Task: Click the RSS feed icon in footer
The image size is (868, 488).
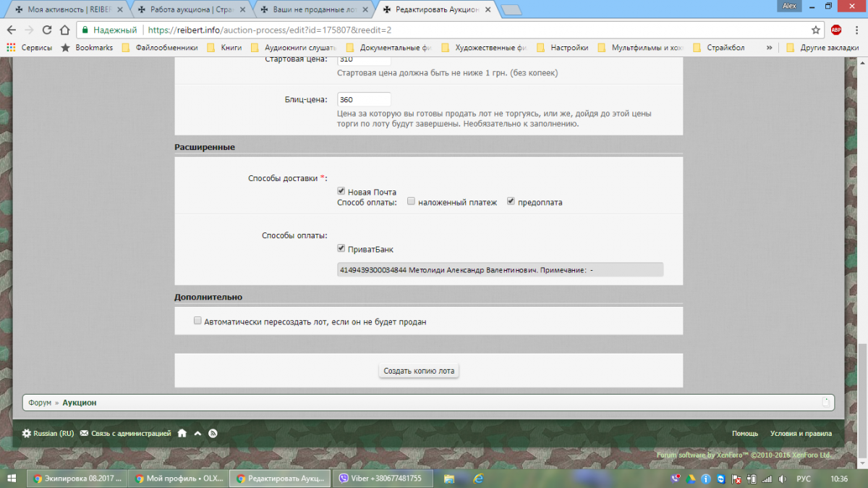Action: pos(213,433)
